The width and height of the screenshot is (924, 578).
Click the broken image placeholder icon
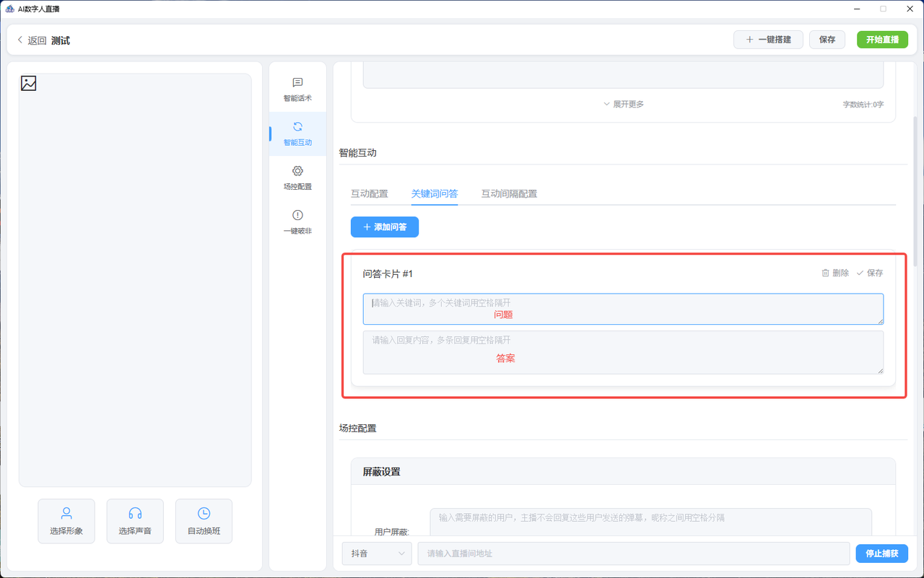tap(29, 83)
